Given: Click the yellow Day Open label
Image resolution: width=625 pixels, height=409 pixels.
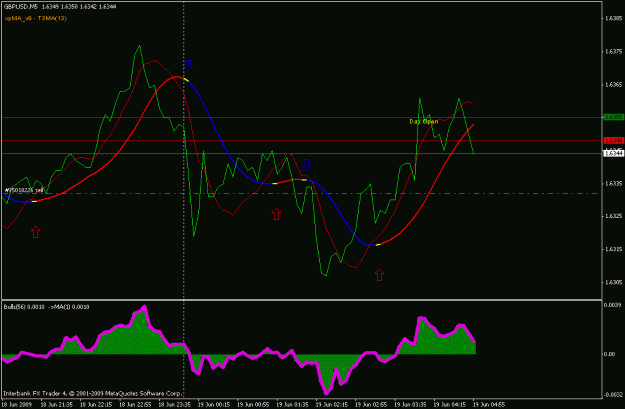Looking at the screenshot, I should 424,121.
